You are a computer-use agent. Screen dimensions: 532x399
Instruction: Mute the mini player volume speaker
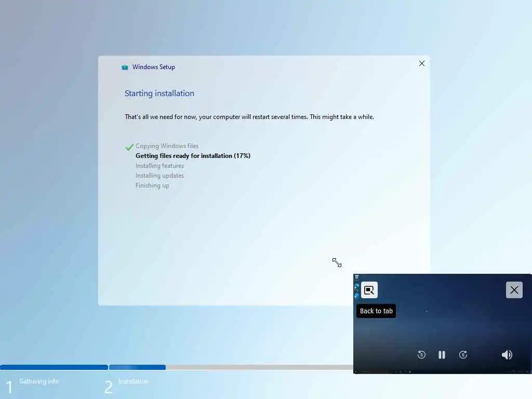pos(507,355)
